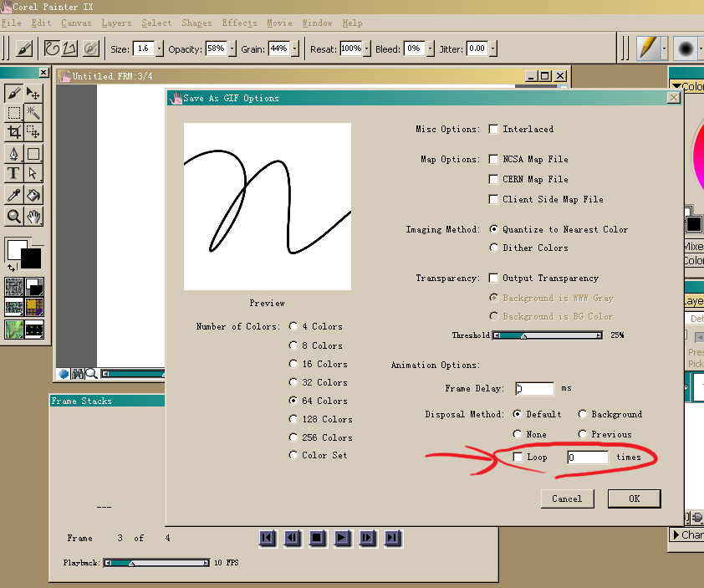The width and height of the screenshot is (704, 588).
Task: Turn on Output Transparency
Action: 494,279
